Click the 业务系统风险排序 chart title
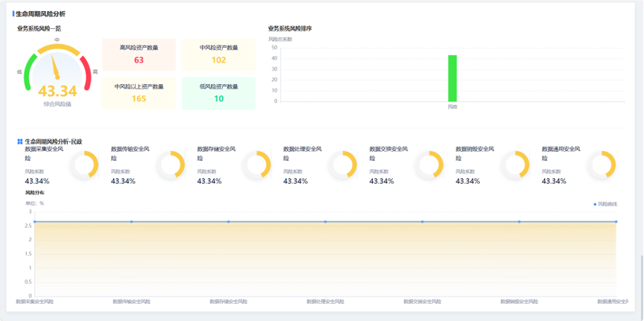This screenshot has height=321, width=644. pyautogui.click(x=290, y=28)
